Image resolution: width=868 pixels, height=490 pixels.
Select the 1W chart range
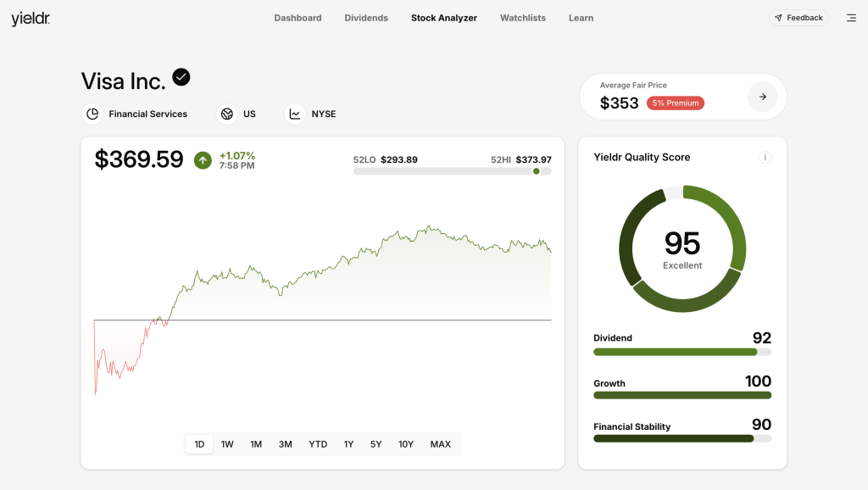coord(227,444)
